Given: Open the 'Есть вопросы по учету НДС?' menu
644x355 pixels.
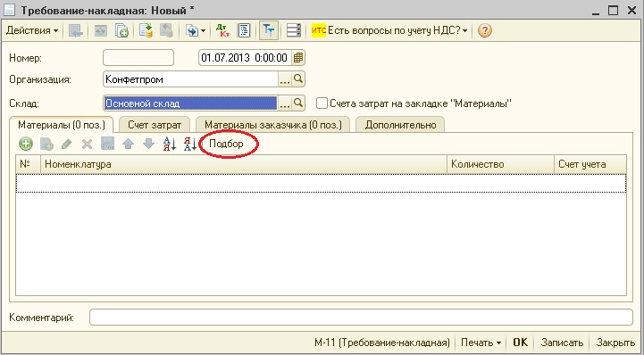Looking at the screenshot, I should pos(389,30).
